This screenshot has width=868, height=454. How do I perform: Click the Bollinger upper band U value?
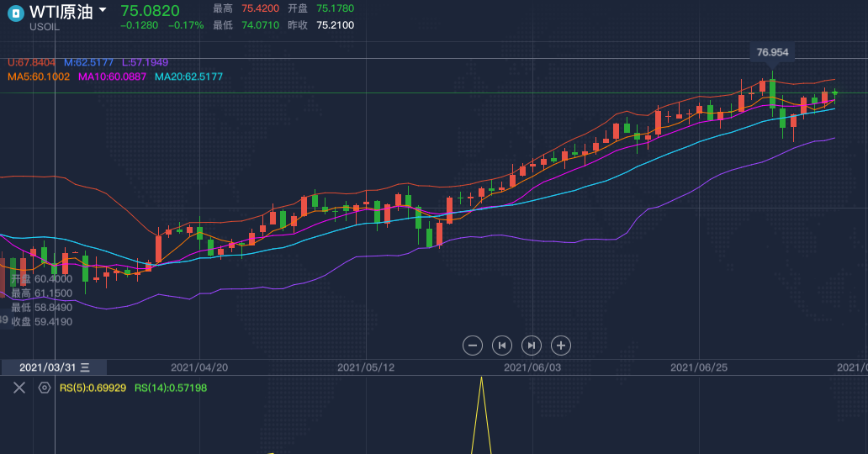31,62
